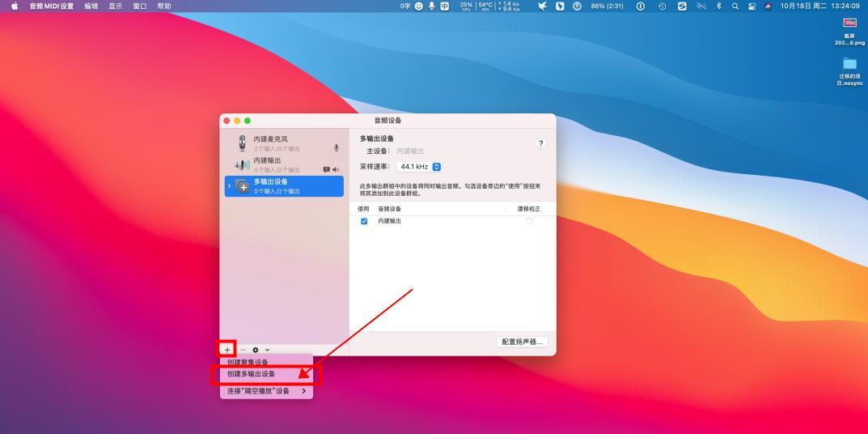Click the microphone menu bar icon
The width and height of the screenshot is (868, 434).
tap(432, 6)
